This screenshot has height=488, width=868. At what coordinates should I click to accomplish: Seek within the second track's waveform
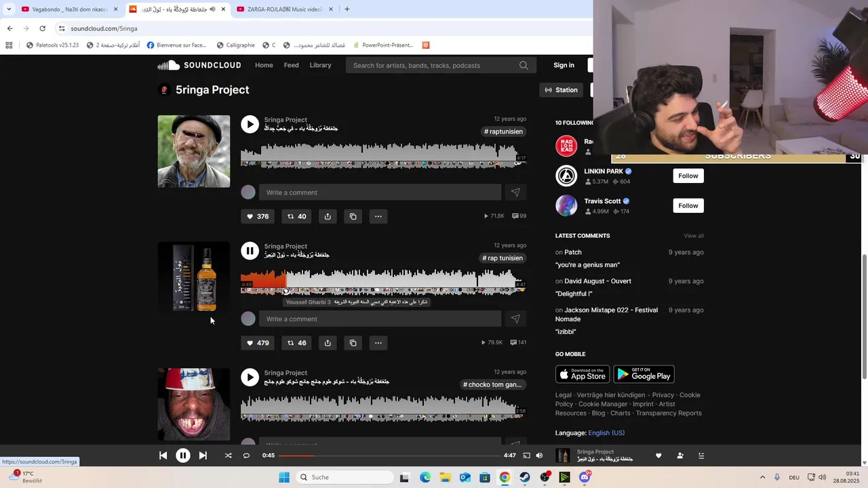click(x=383, y=281)
